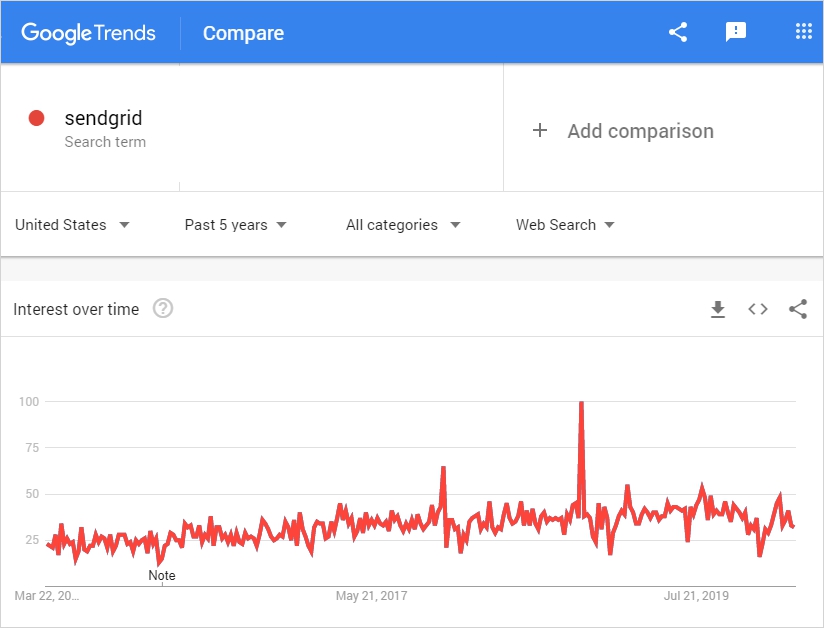Click the Add comparison button
The image size is (824, 628).
(x=640, y=131)
